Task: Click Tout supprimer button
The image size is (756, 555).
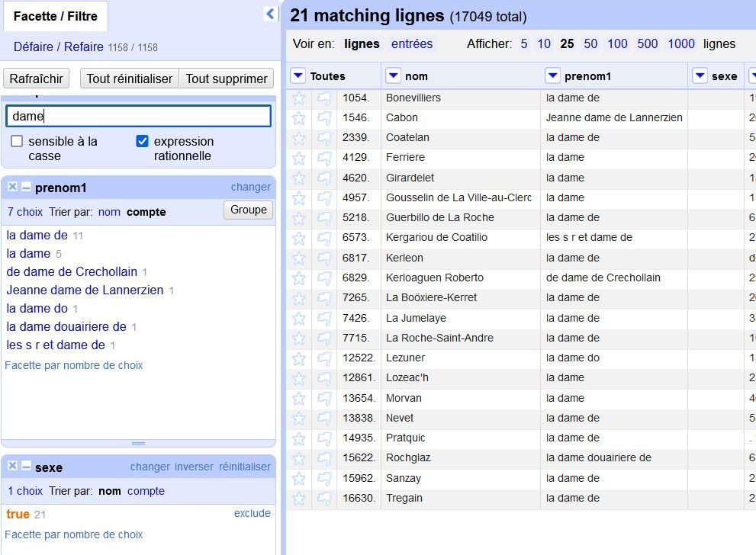Action: [227, 79]
